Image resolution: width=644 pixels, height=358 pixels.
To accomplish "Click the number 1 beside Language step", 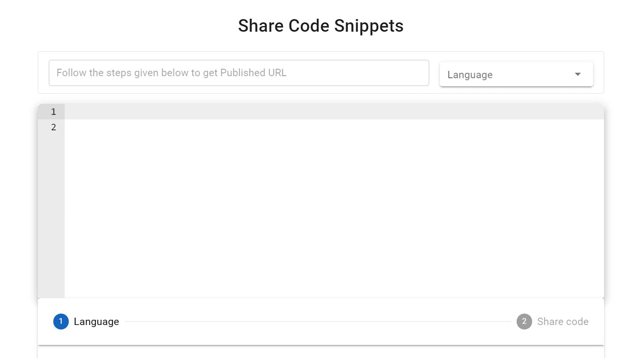I will pyautogui.click(x=61, y=321).
